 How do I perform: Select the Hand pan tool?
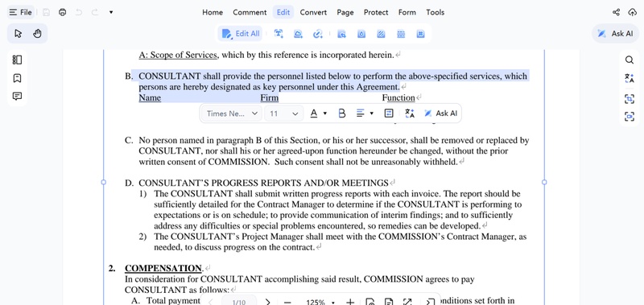coord(37,34)
